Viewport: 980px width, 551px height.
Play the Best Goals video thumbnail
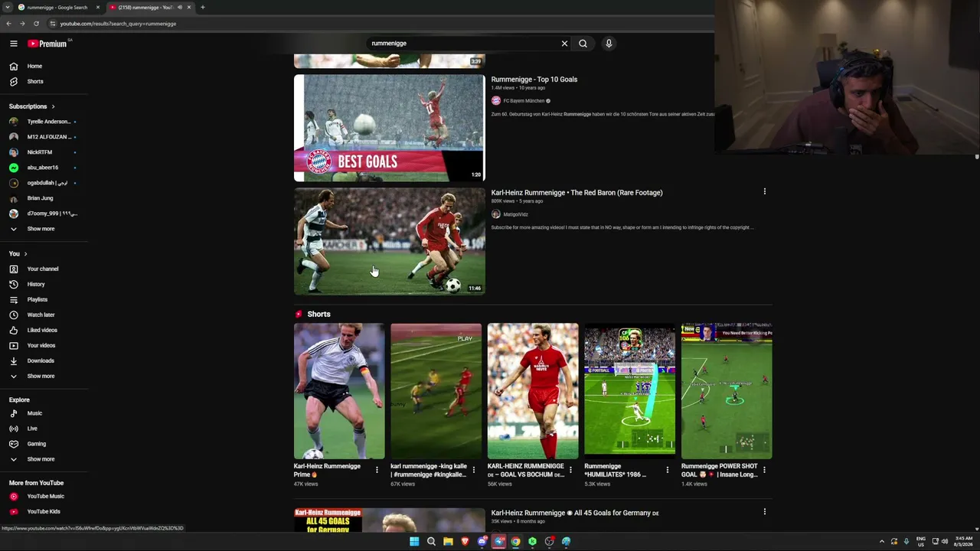click(389, 128)
